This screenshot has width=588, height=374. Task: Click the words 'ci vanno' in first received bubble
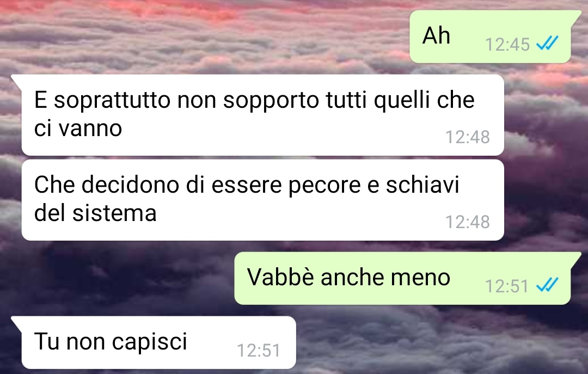78,128
